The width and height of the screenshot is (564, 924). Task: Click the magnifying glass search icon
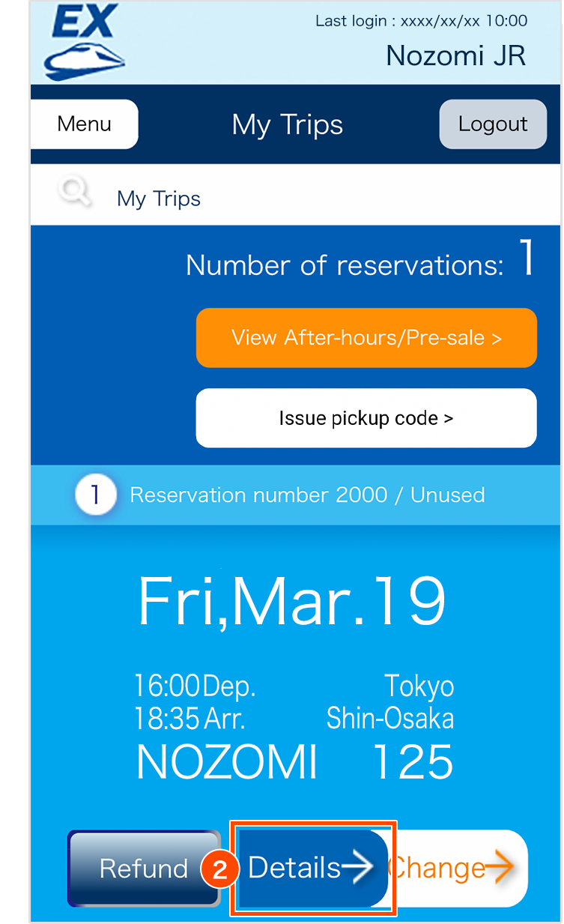75,193
